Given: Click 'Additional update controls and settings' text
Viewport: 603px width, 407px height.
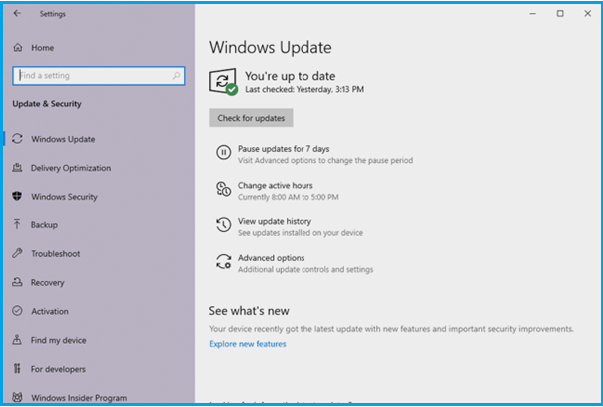Looking at the screenshot, I should click(x=305, y=269).
